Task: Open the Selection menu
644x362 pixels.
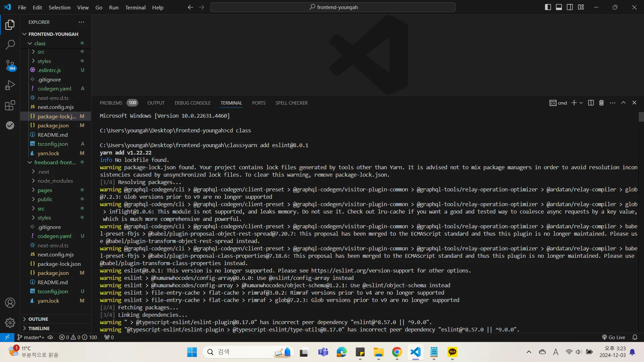Action: [59, 7]
